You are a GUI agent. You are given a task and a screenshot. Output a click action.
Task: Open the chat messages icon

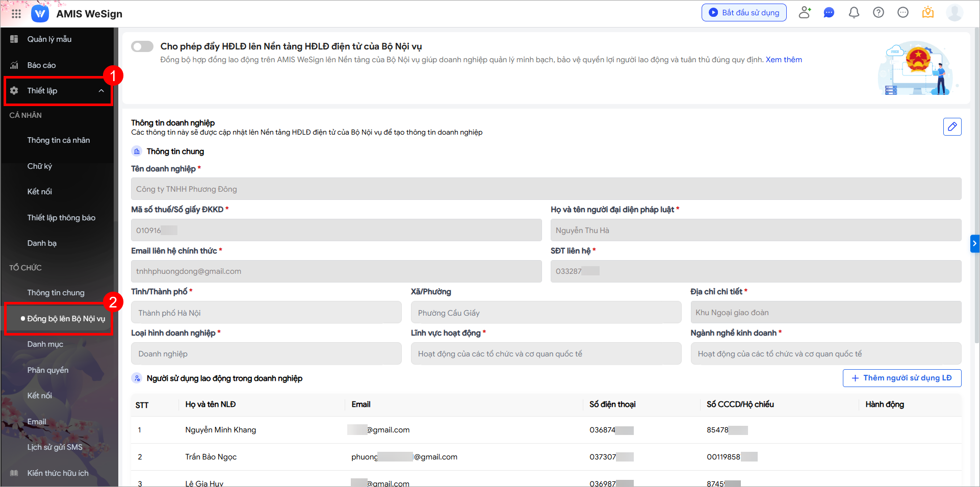pyautogui.click(x=829, y=13)
